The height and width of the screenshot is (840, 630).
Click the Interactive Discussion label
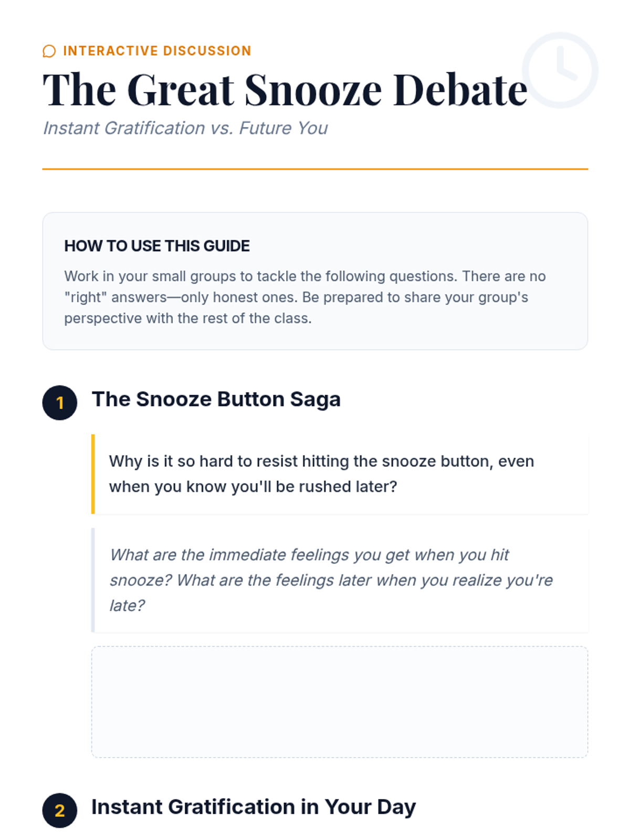pyautogui.click(x=157, y=51)
